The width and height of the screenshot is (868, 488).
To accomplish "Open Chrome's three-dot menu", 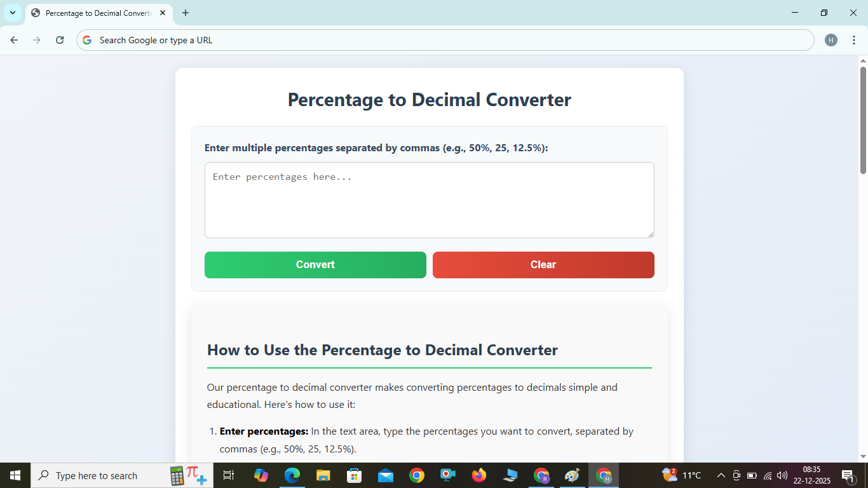I will pyautogui.click(x=854, y=39).
